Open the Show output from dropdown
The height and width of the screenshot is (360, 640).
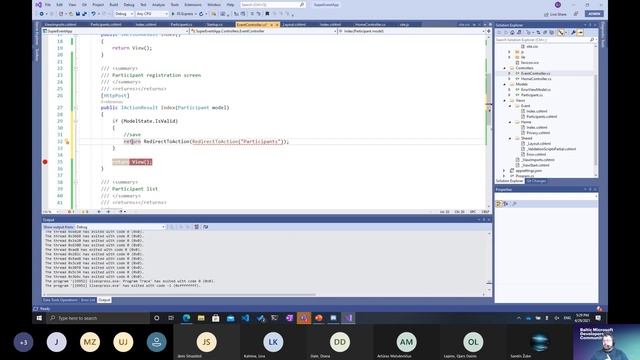pos(120,227)
